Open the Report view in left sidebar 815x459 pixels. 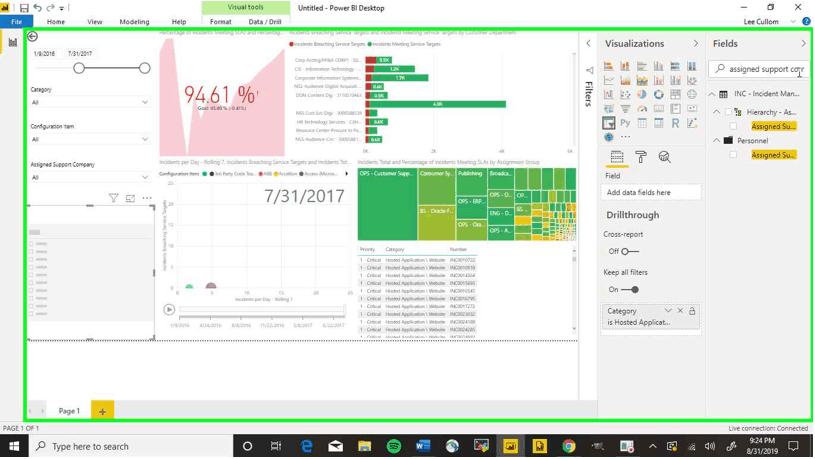click(13, 42)
